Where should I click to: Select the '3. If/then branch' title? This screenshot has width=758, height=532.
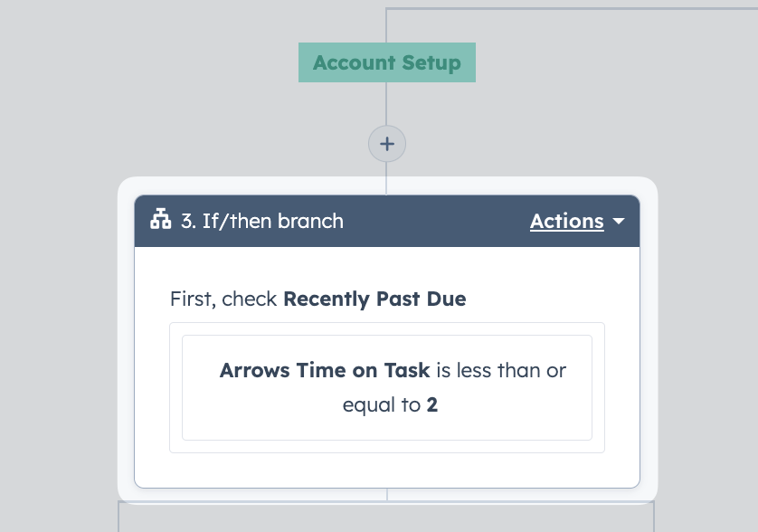point(262,221)
